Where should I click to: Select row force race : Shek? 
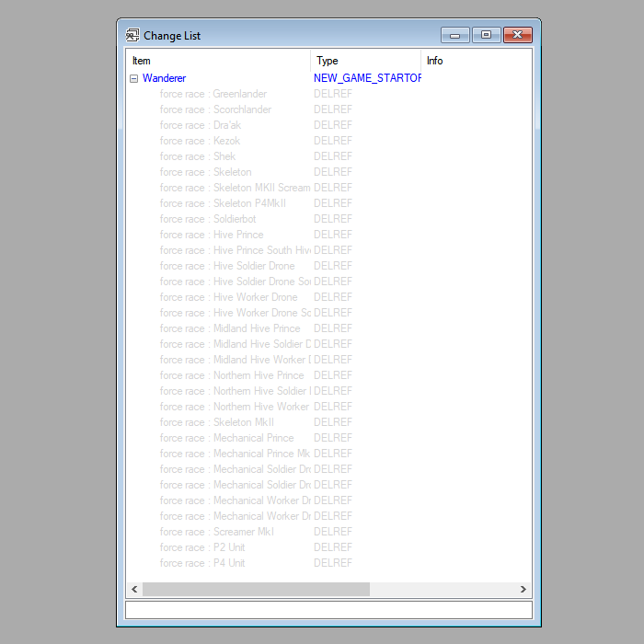198,156
